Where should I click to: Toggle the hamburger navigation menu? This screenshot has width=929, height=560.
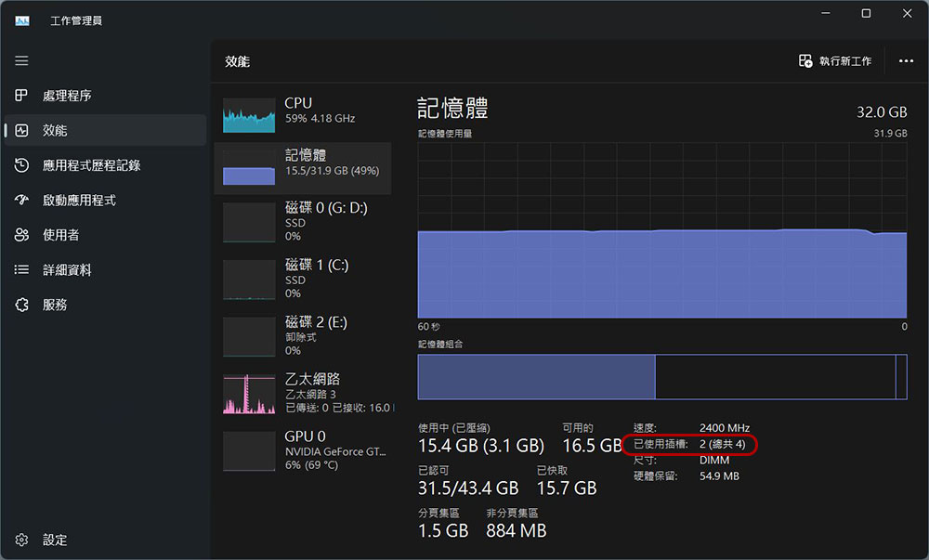21,60
